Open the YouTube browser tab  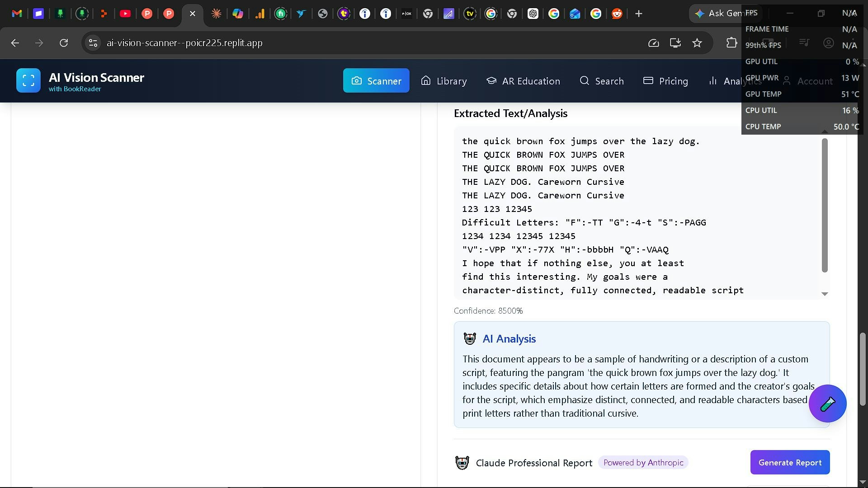[125, 14]
